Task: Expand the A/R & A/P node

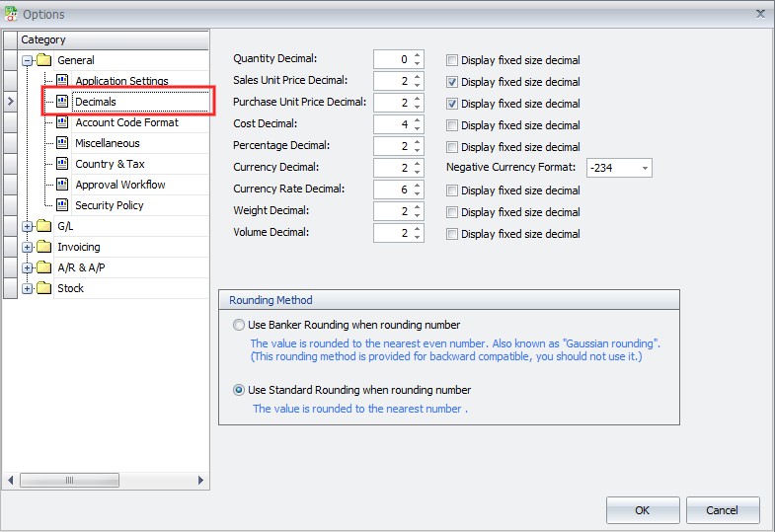Action: tap(28, 268)
